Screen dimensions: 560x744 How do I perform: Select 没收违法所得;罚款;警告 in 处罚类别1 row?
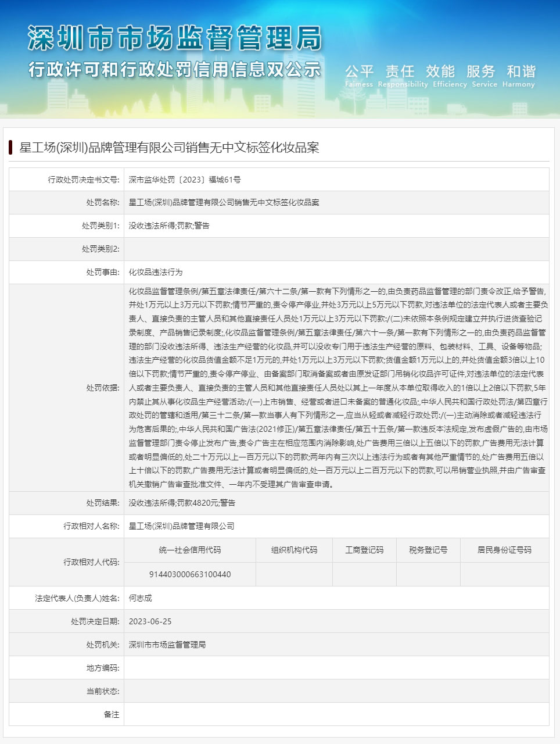[x=169, y=226]
